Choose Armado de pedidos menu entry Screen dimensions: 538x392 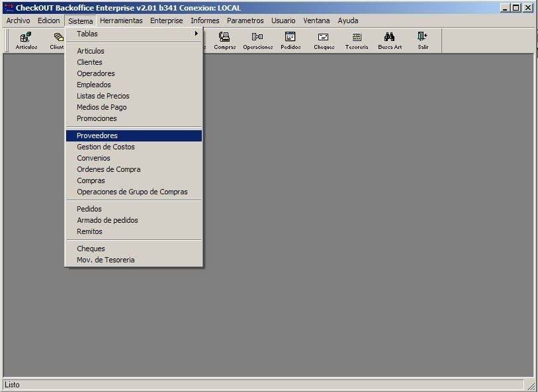tap(134, 220)
